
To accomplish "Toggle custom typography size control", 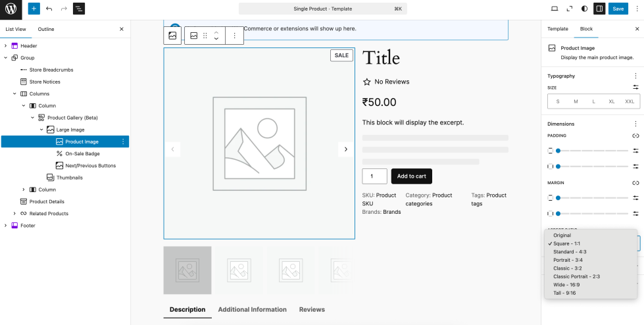I will click(635, 87).
